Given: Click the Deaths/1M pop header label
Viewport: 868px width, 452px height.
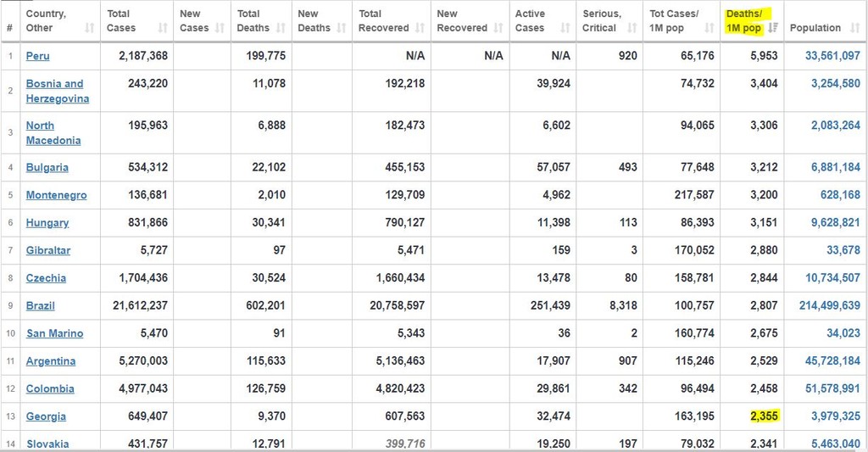Looking at the screenshot, I should pos(744,21).
